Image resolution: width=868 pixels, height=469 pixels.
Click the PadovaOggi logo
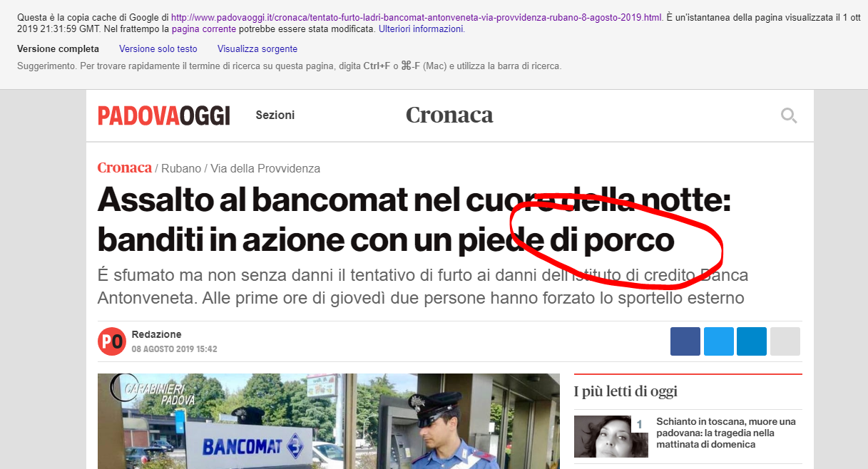[x=164, y=115]
